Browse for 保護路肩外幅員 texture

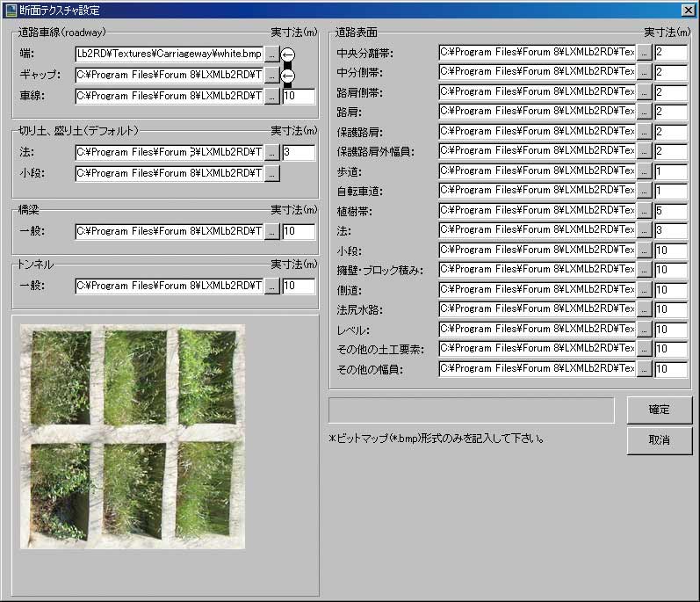pyautogui.click(x=644, y=151)
